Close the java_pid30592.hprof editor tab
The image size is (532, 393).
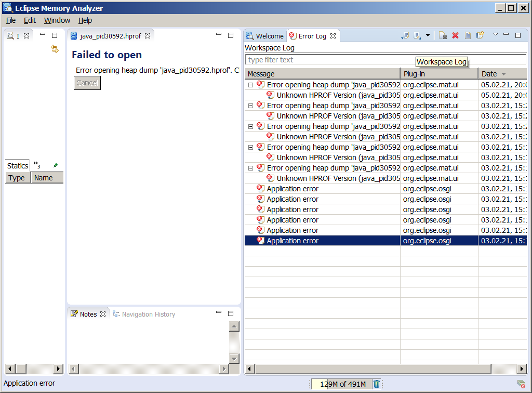pyautogui.click(x=148, y=36)
